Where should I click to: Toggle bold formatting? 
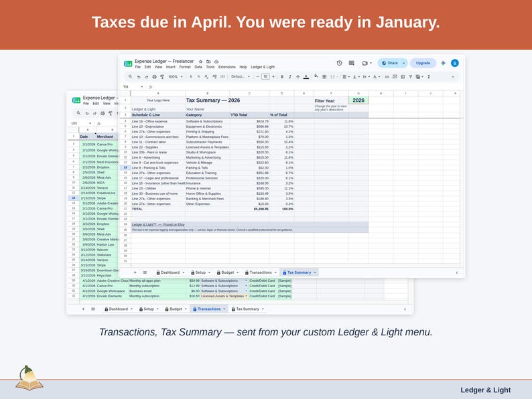(282, 77)
